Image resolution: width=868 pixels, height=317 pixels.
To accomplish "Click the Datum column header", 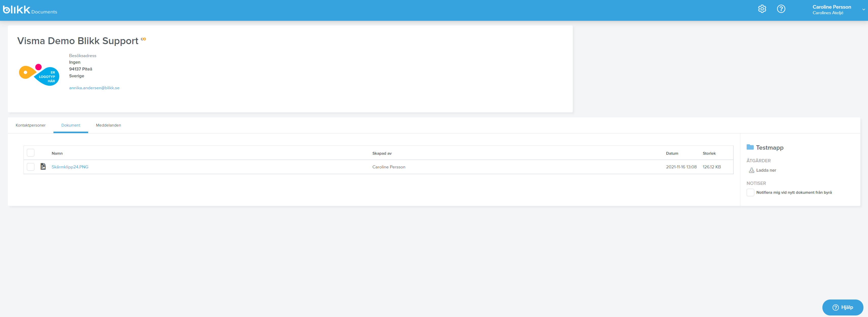I will [x=672, y=153].
